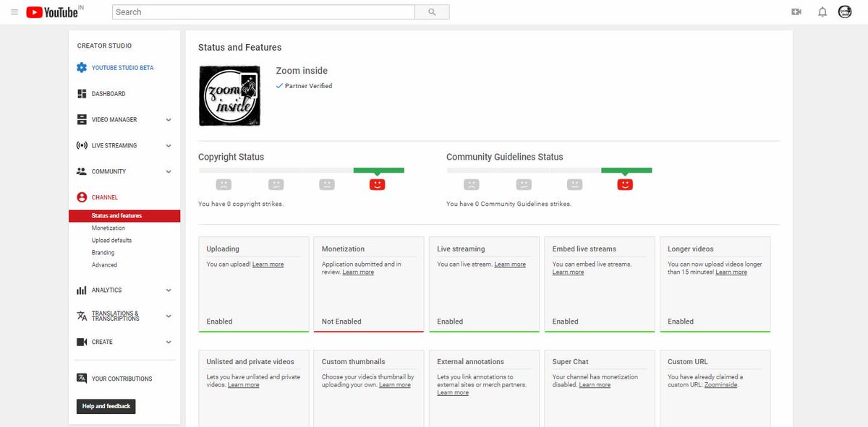The width and height of the screenshot is (868, 427).
Task: Click Learn more in Embed live streams card
Action: pyautogui.click(x=568, y=272)
